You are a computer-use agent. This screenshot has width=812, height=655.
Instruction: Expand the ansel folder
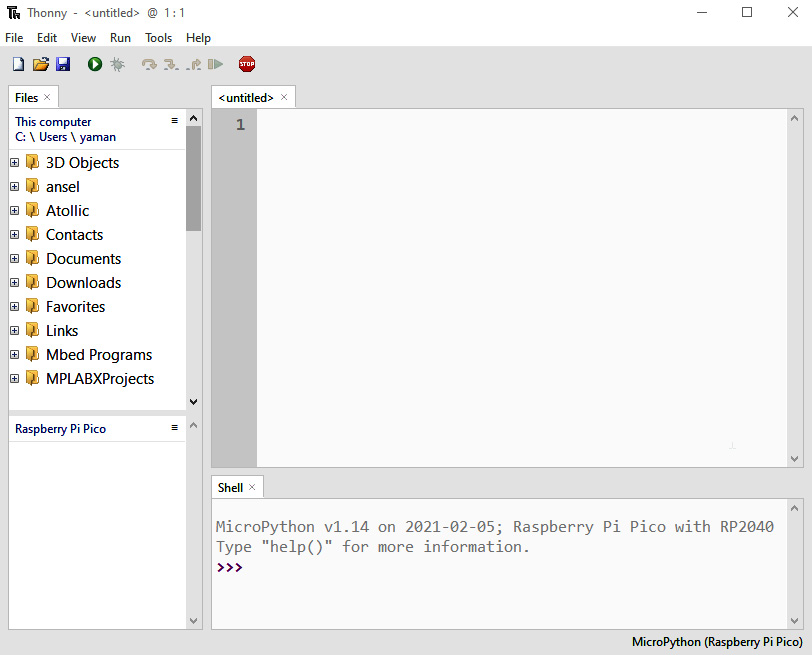(x=14, y=186)
